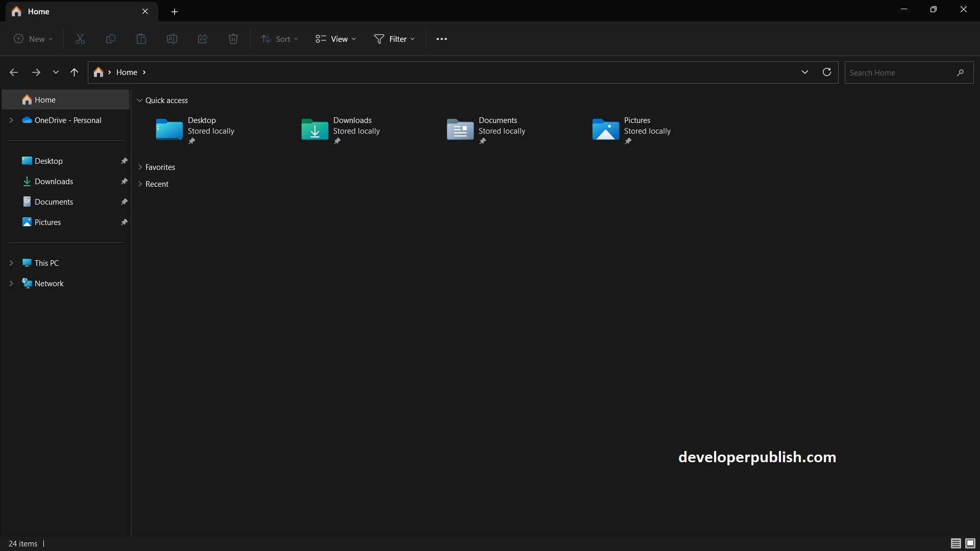Click the Back navigation button

[x=14, y=72]
